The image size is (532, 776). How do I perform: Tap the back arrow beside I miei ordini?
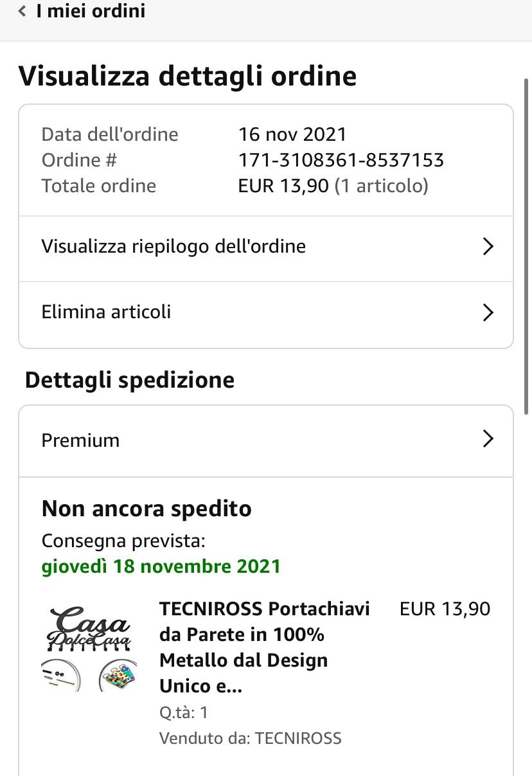click(22, 12)
